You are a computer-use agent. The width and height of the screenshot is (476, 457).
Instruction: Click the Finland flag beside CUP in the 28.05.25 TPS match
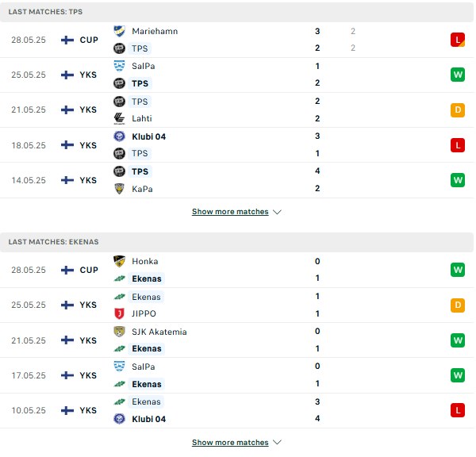(x=67, y=40)
